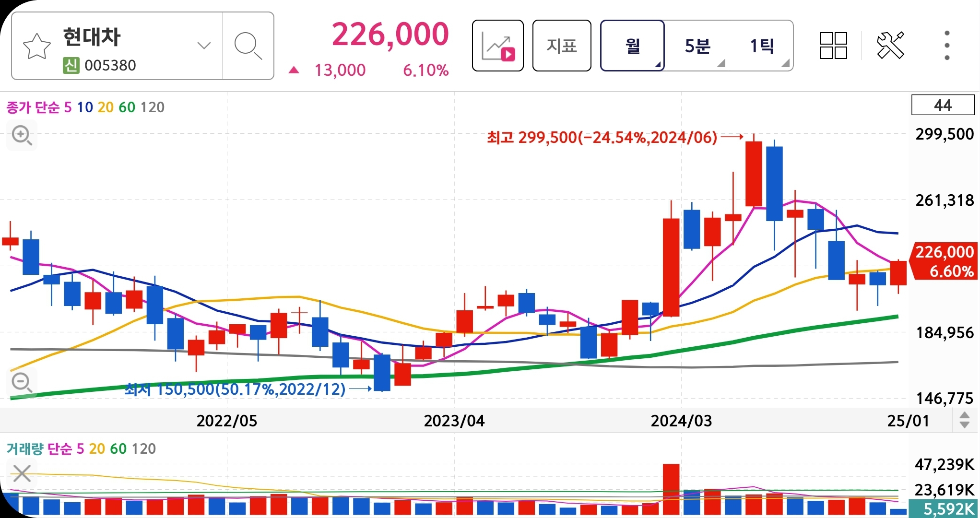980x518 pixels.
Task: Close the volume panel with X icon
Action: pyautogui.click(x=22, y=474)
